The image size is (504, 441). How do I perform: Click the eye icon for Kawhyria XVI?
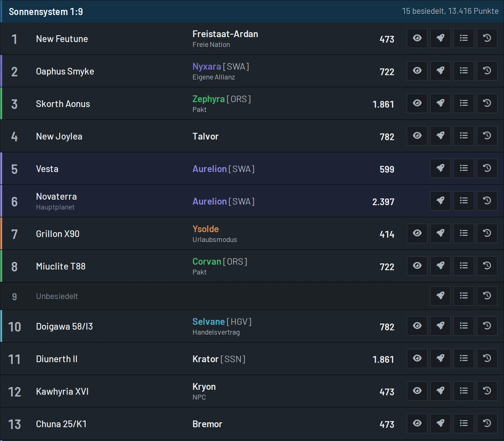417,391
